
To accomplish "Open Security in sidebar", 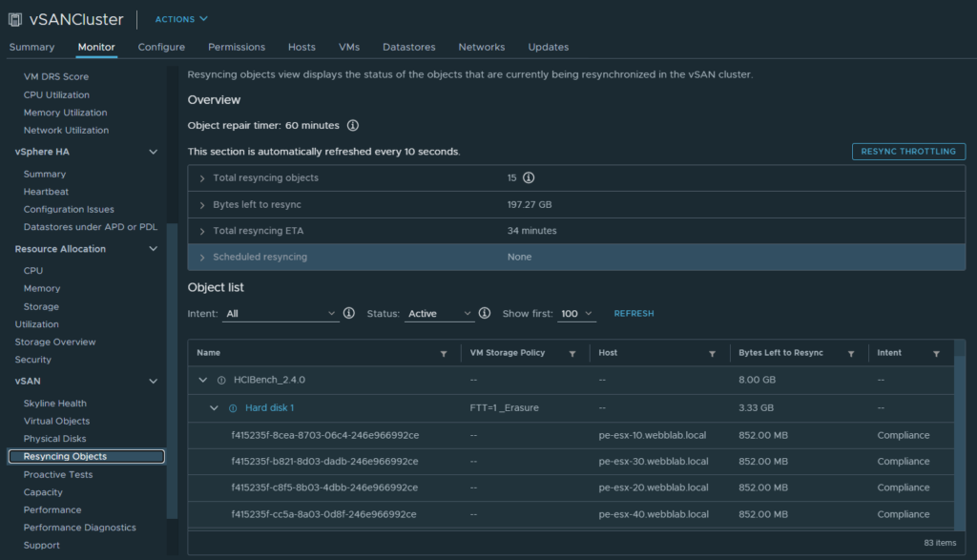I will pos(33,360).
